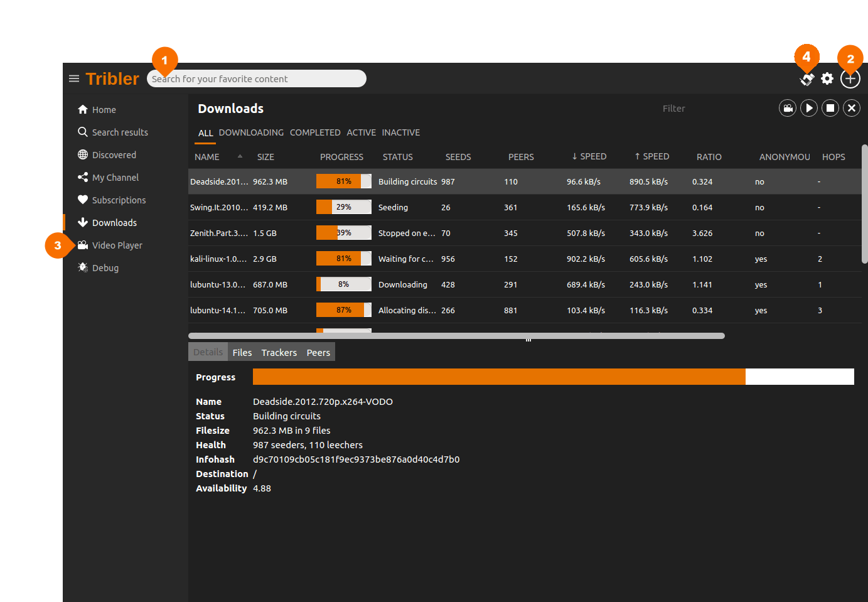This screenshot has width=868, height=602.
Task: Switch to INACTIVE tab
Action: 401,132
